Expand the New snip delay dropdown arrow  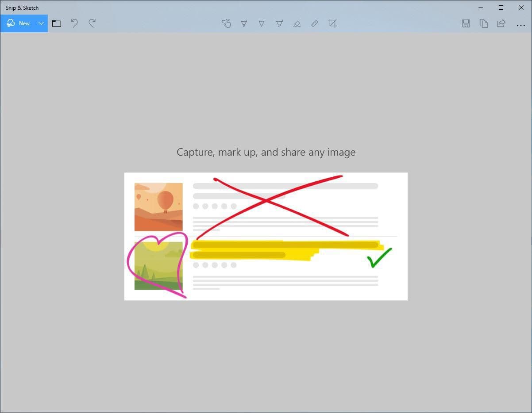pos(41,23)
